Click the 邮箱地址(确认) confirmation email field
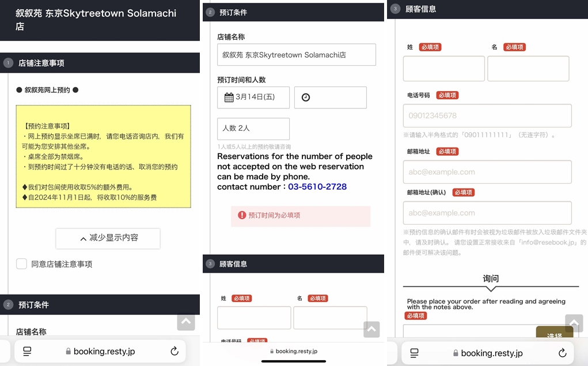 [x=487, y=213]
